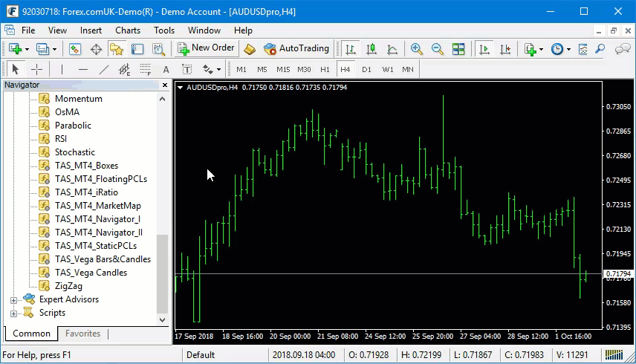Open the New Chart toolbar icon
The width and height of the screenshot is (636, 364).
16,49
